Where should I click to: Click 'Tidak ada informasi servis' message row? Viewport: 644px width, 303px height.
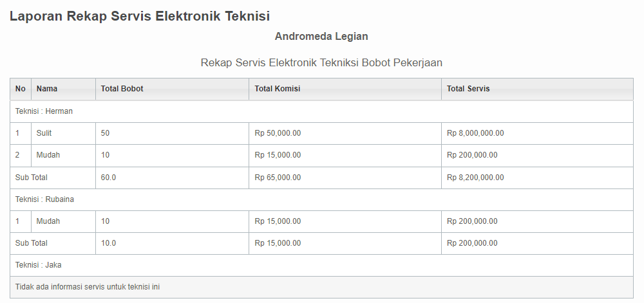321,287
